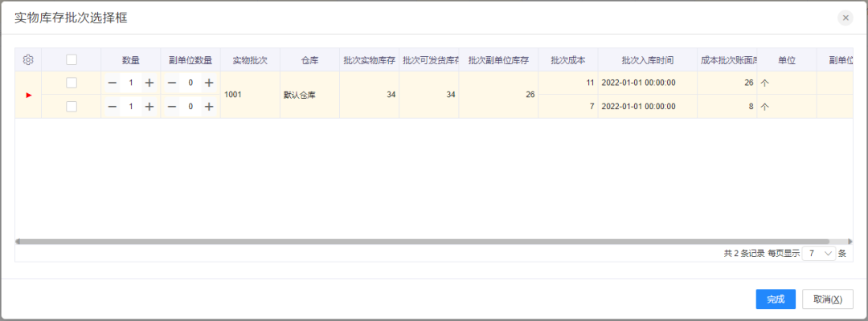Screen dimensions: 868x321
Task: Click the 取消(X) button
Action: [827, 299]
